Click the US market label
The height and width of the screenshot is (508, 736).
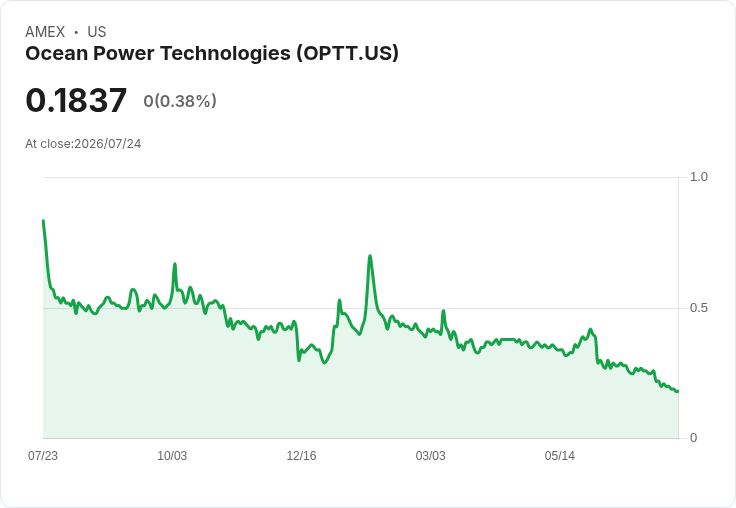coord(97,32)
